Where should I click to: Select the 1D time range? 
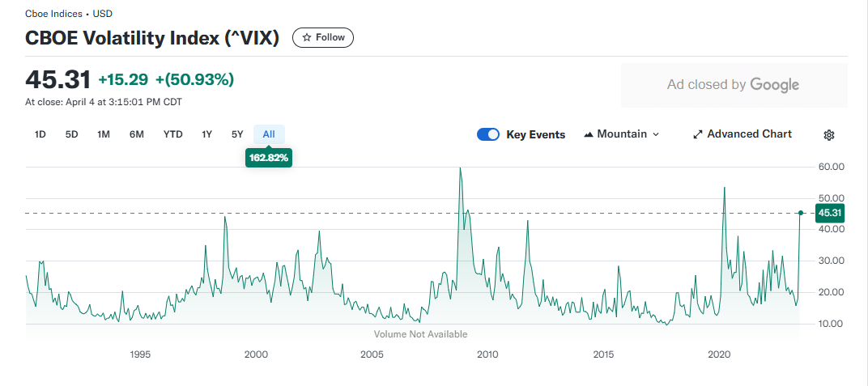click(40, 134)
